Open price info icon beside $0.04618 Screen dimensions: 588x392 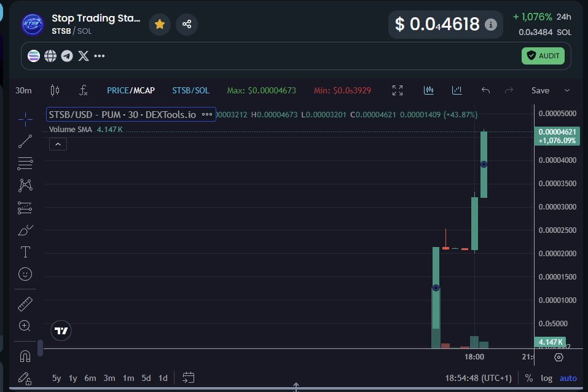pyautogui.click(x=490, y=25)
